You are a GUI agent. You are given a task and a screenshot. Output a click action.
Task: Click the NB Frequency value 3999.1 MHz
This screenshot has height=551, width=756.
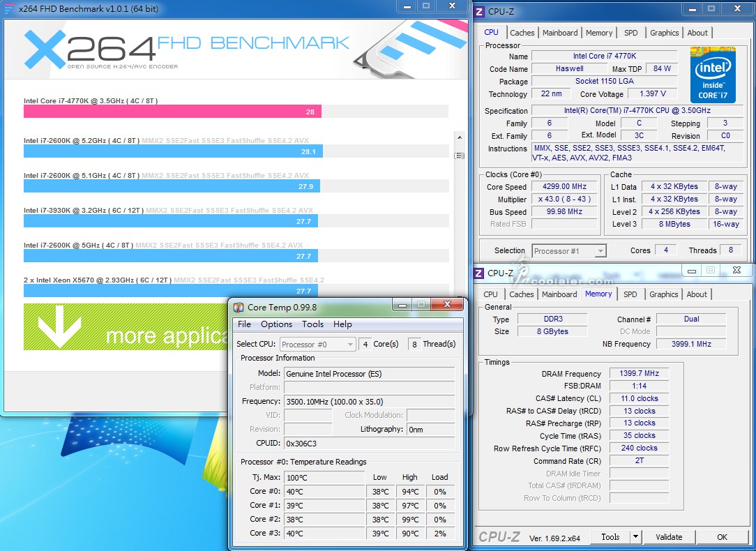(691, 344)
